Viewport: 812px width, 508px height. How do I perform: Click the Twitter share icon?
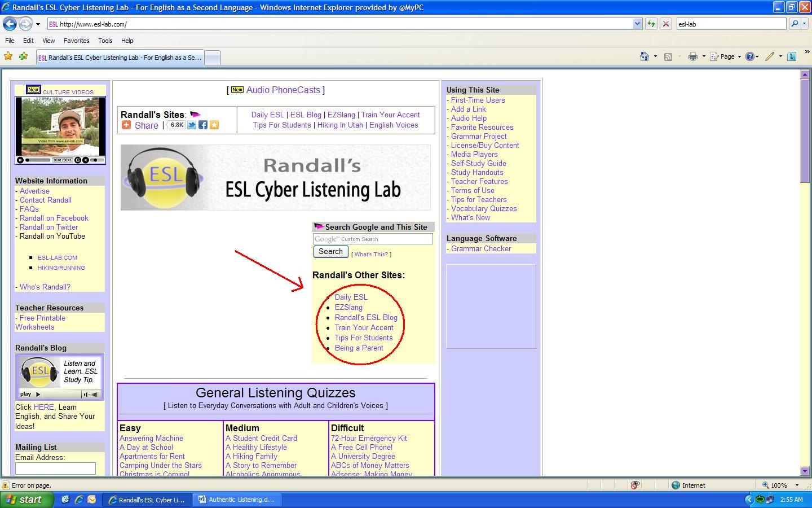pos(192,125)
